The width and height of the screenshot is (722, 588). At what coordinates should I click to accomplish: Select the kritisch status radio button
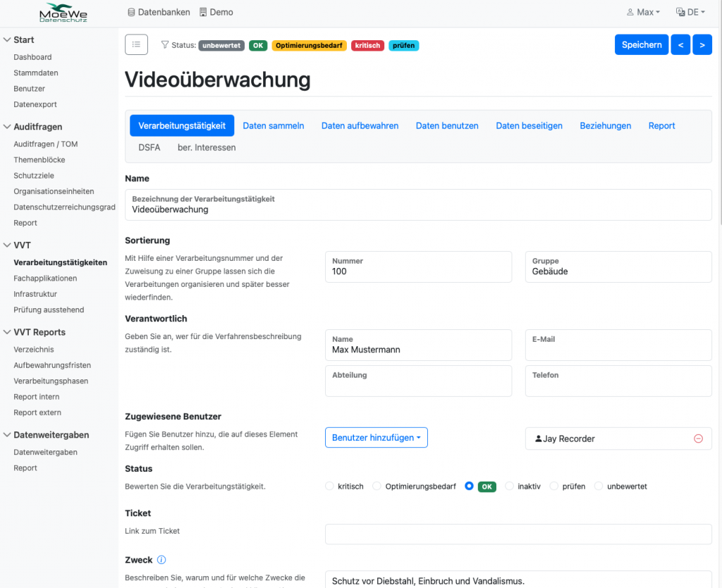tap(329, 486)
